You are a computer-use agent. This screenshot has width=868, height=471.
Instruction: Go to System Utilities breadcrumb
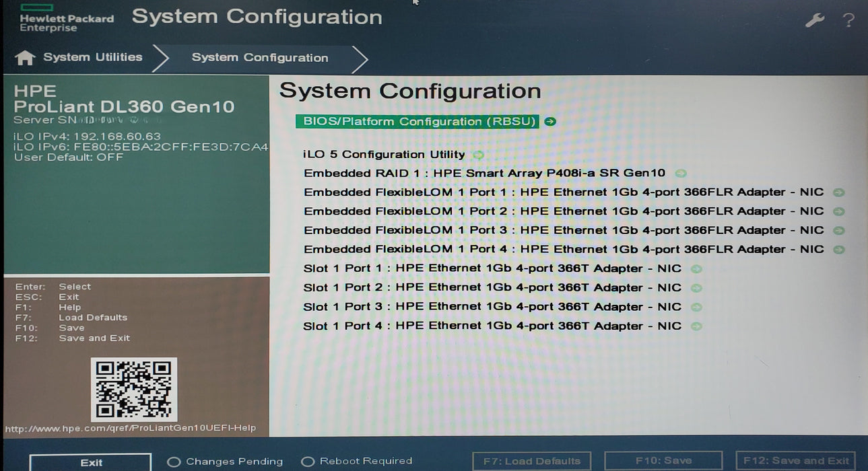tap(93, 57)
